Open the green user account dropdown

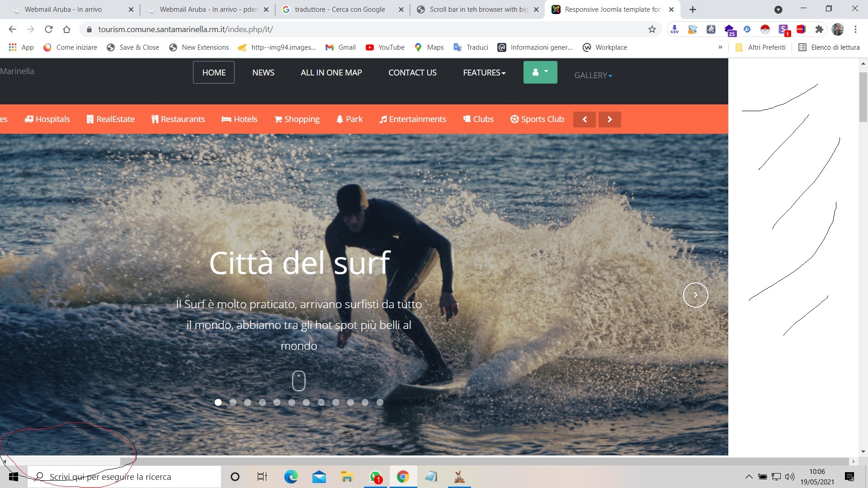[540, 72]
